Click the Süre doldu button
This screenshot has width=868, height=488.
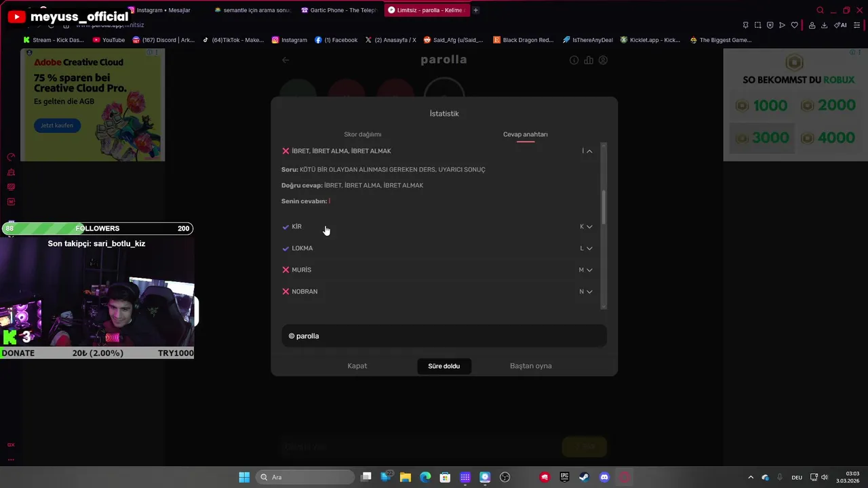pos(444,366)
